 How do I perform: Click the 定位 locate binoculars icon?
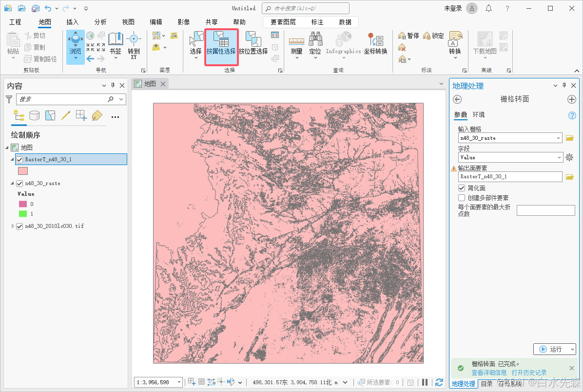315,40
